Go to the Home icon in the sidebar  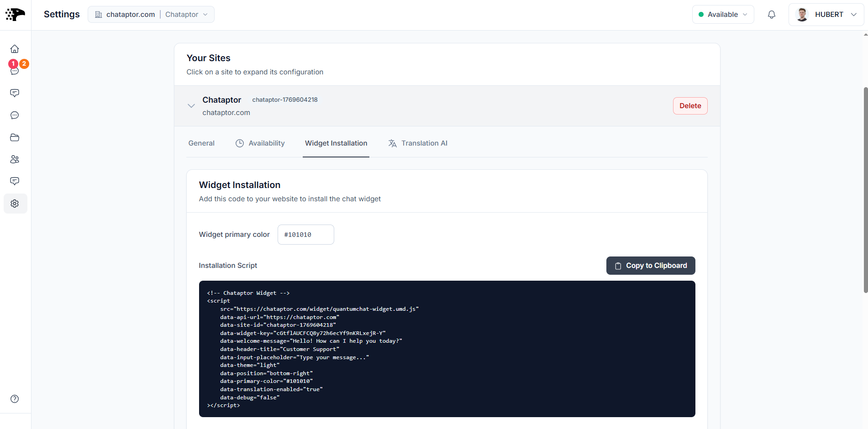(x=15, y=49)
